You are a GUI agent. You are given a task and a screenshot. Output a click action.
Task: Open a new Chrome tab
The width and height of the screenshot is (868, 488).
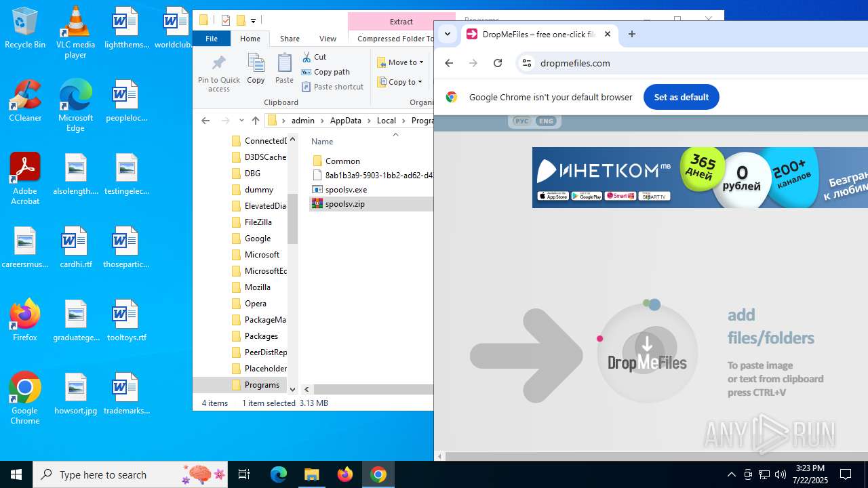(632, 34)
